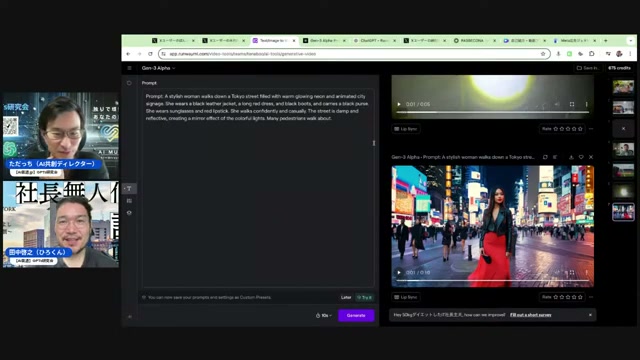Click inside the Prompt text area
The height and width of the screenshot is (360, 640).
258,188
